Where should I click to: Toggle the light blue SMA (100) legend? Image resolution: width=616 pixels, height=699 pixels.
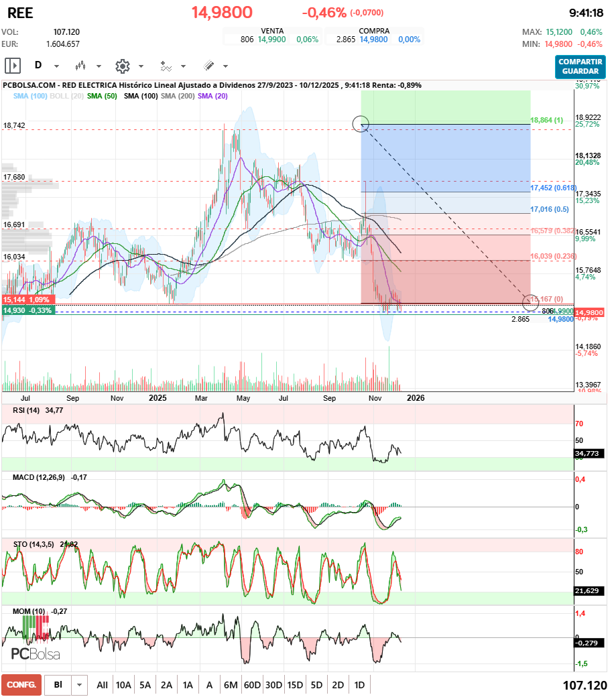point(30,96)
